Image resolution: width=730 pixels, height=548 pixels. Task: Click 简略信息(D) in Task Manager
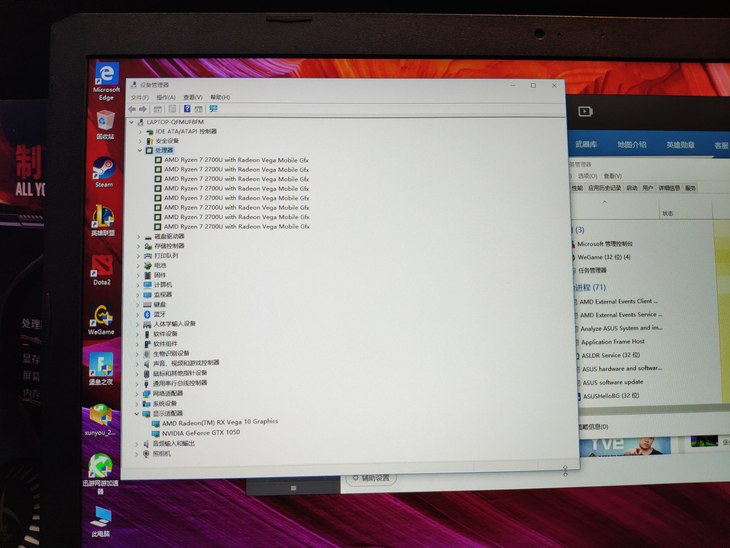coord(593,426)
